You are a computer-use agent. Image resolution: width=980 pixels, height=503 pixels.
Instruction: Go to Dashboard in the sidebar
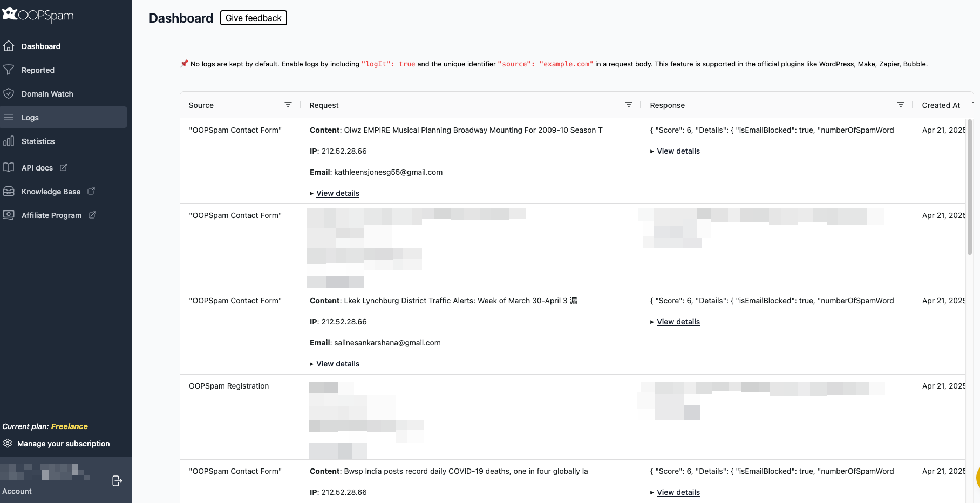(x=41, y=46)
